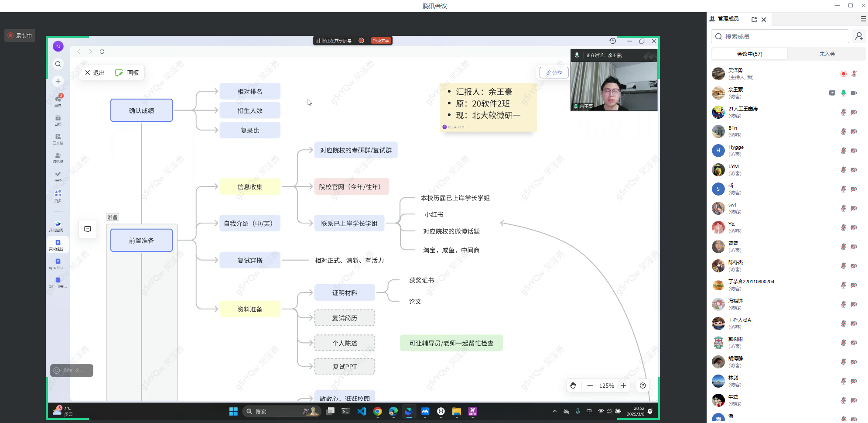The image size is (868, 423).
Task: Click the invite member icon beside search
Action: pyautogui.click(x=859, y=36)
